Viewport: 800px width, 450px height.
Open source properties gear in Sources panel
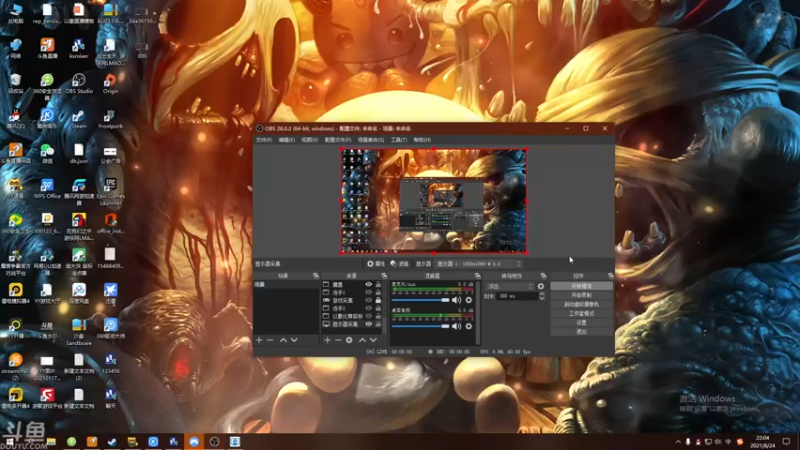click(349, 340)
